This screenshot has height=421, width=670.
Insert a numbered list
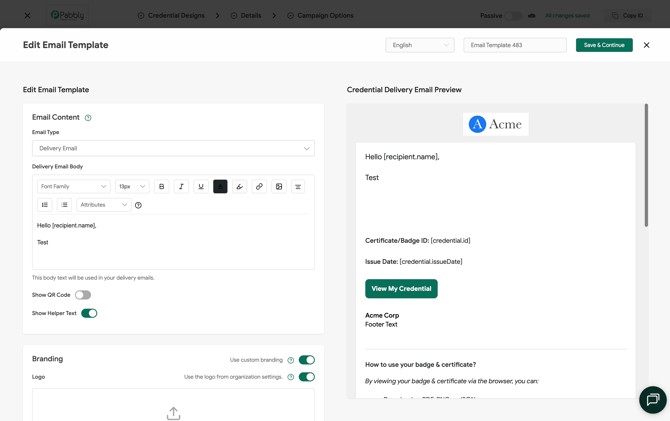pos(44,205)
